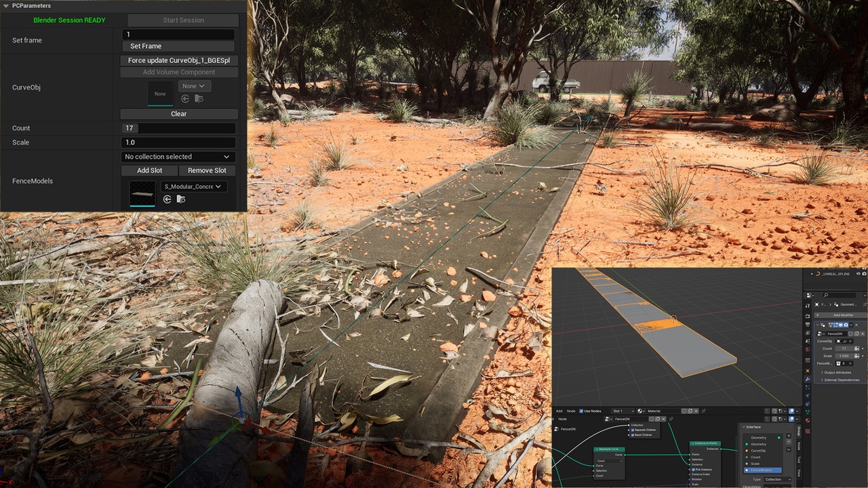
Task: Switch to the Group sidebar tab
Action: click(x=799, y=431)
